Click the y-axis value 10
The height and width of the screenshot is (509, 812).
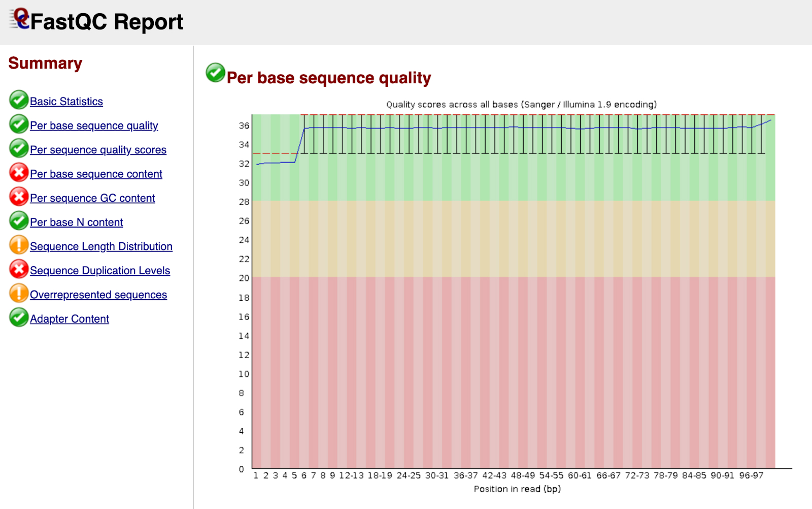pos(244,374)
